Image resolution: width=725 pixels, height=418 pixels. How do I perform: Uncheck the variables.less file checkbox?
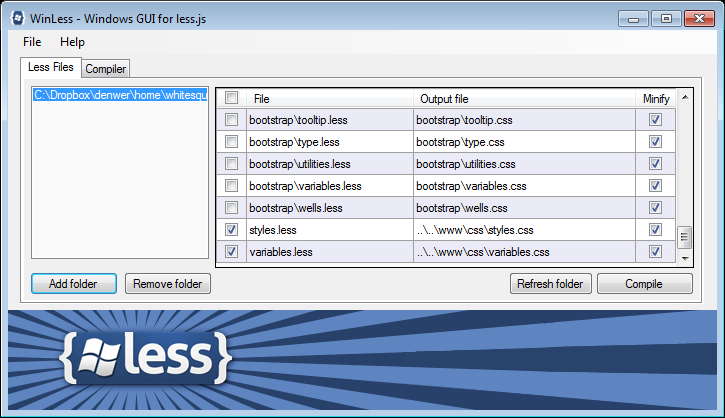(231, 252)
